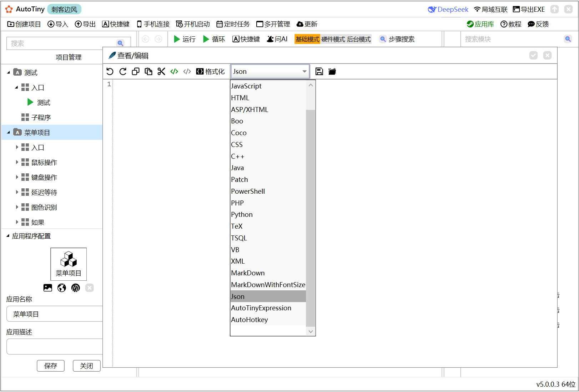
Task: Switch to 硬件模式
Action: (x=333, y=39)
